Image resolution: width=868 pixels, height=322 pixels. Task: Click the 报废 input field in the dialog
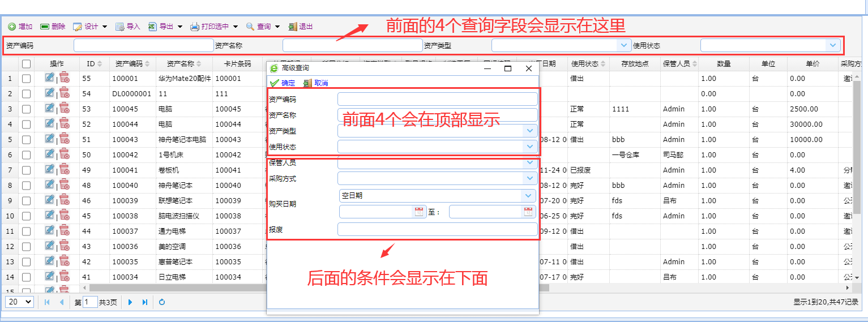click(x=437, y=229)
